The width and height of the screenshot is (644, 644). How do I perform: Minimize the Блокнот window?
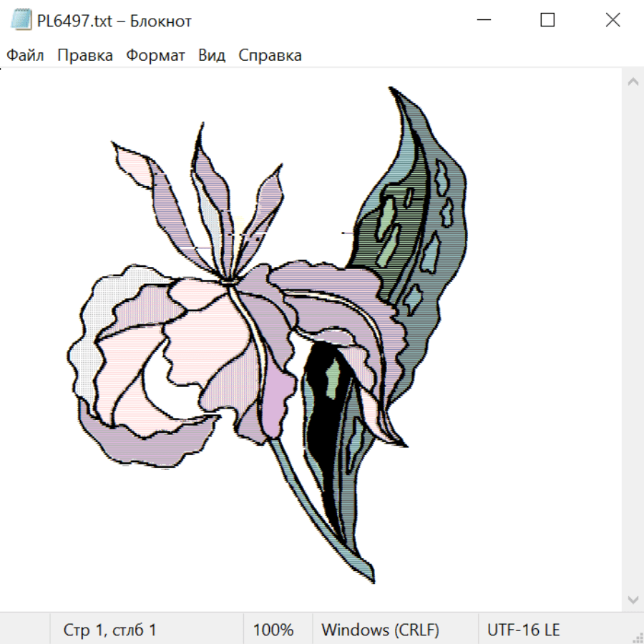pyautogui.click(x=482, y=21)
